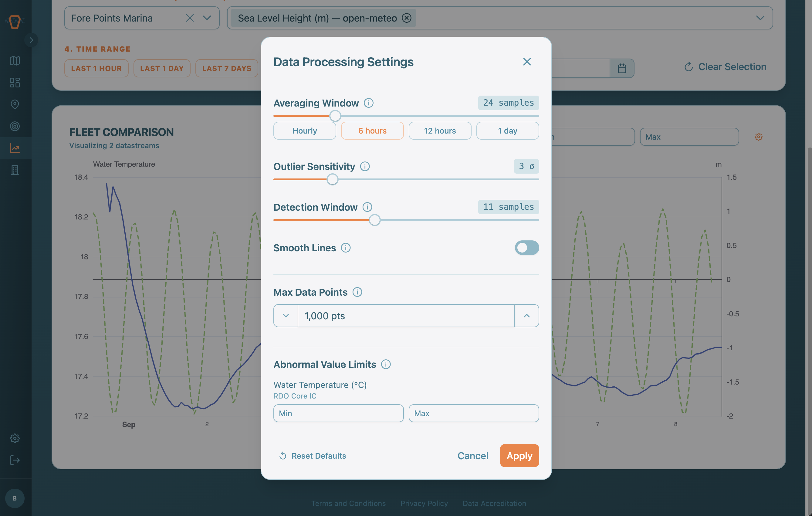812x516 pixels.
Task: Select the 12 hours averaging preset
Action: click(x=440, y=131)
